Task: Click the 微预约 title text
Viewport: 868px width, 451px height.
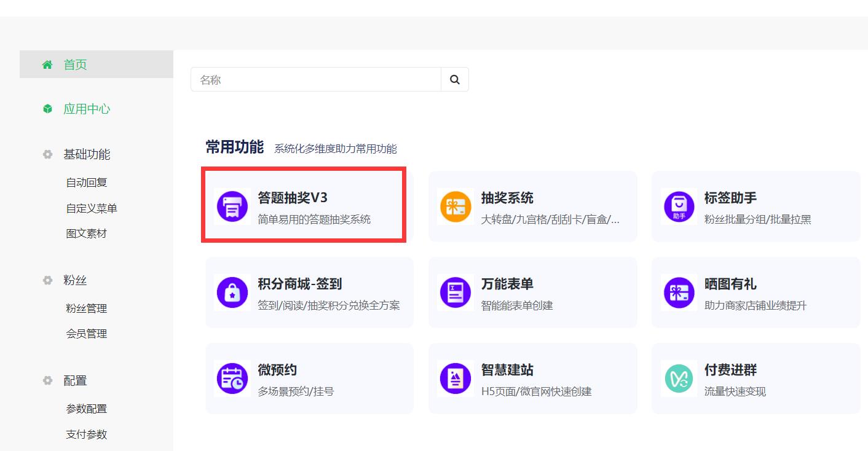Action: pos(277,370)
